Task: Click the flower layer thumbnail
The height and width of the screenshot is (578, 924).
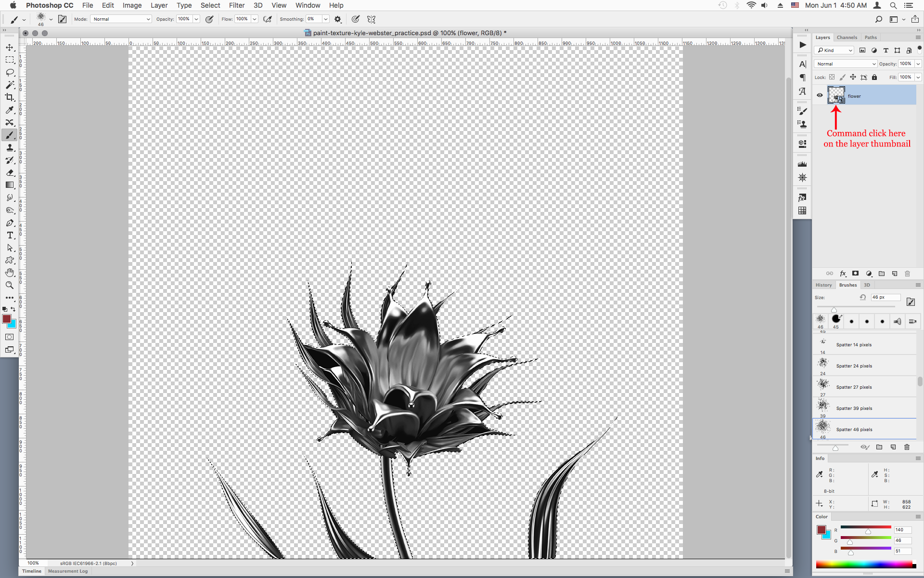Action: (836, 95)
